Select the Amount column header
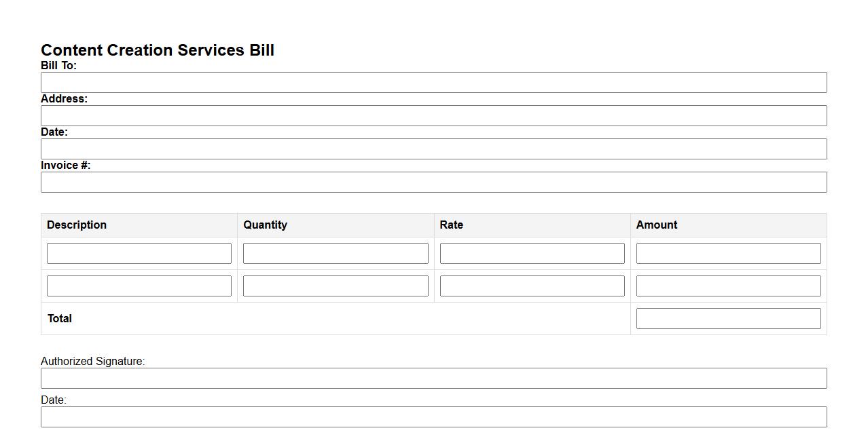This screenshot has height=441, width=868. pyautogui.click(x=656, y=225)
